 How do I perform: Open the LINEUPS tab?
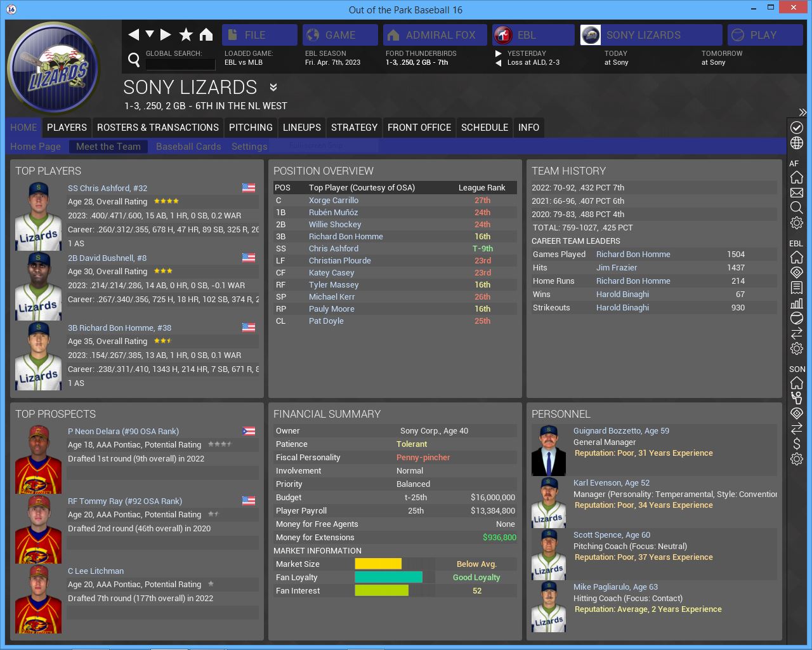(302, 128)
